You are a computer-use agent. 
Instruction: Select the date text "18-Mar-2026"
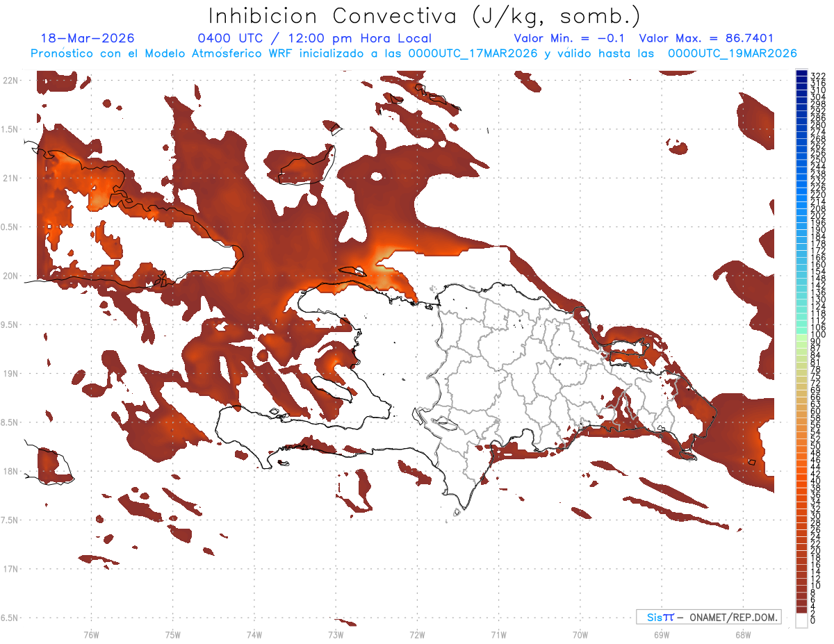tap(88, 38)
